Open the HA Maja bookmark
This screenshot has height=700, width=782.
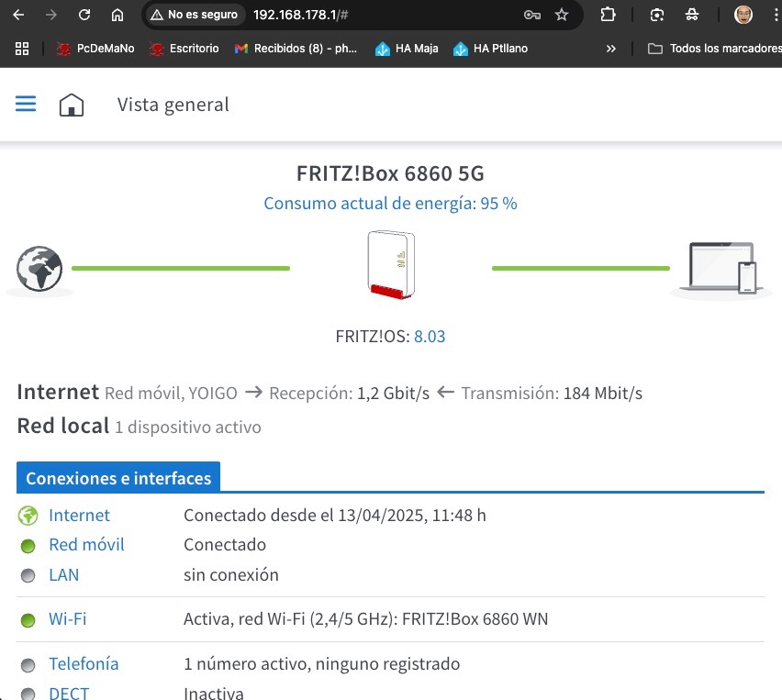pos(407,49)
